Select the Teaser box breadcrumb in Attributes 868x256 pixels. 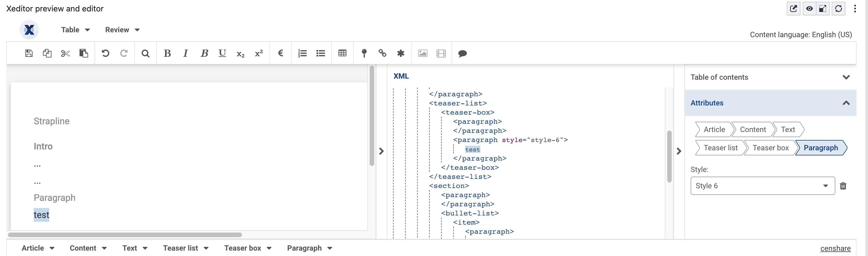click(770, 148)
